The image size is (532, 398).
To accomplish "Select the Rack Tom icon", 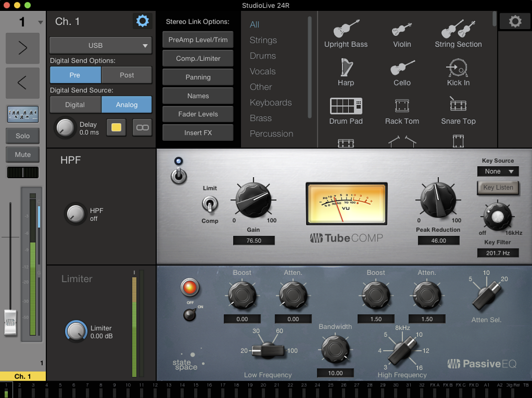I will (402, 111).
